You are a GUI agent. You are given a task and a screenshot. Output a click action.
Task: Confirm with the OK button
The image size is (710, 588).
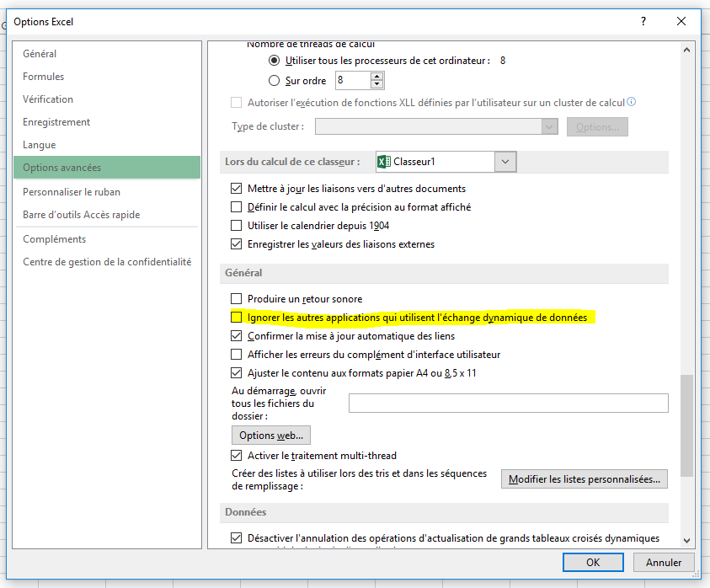pos(593,562)
